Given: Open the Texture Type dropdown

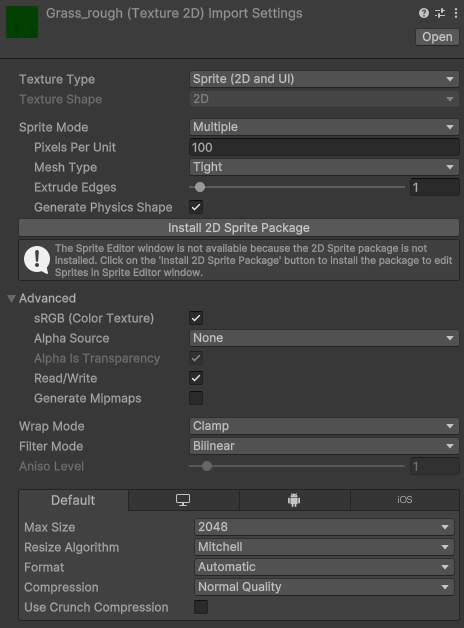Looking at the screenshot, I should tap(324, 79).
